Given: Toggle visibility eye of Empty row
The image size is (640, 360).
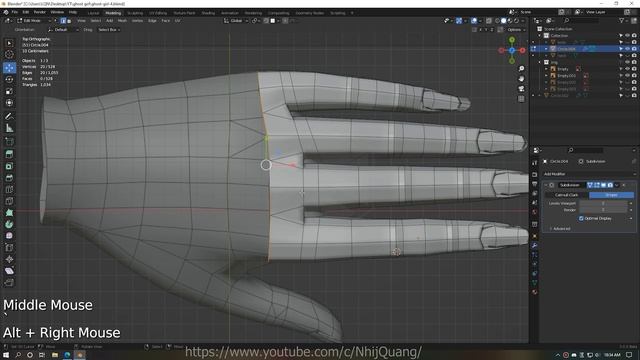Looking at the screenshot, I should click(x=627, y=69).
